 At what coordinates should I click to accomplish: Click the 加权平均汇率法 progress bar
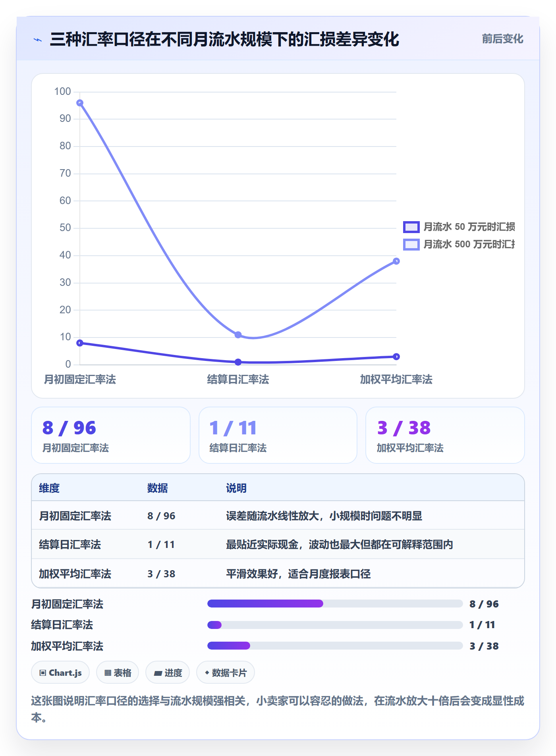point(335,646)
